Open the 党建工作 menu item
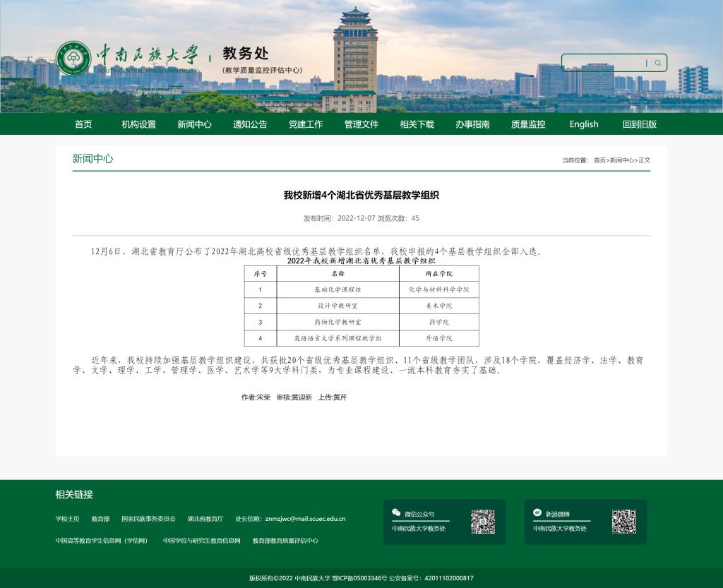 click(306, 124)
